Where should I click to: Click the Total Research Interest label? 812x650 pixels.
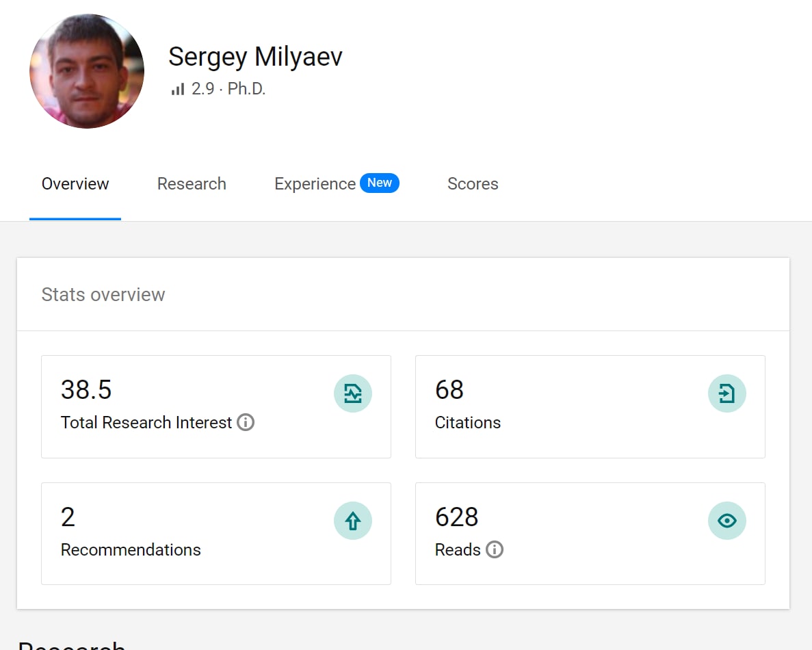pyautogui.click(x=146, y=423)
